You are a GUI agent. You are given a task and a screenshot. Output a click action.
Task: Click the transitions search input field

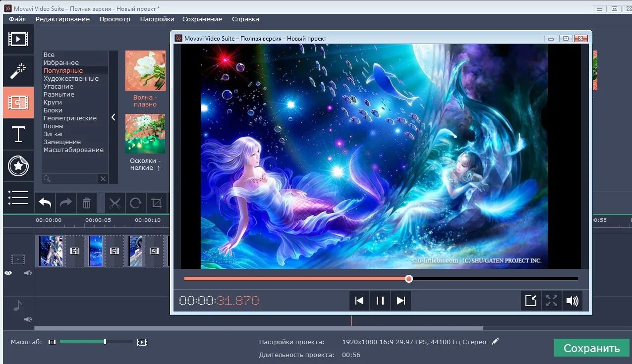(70, 179)
